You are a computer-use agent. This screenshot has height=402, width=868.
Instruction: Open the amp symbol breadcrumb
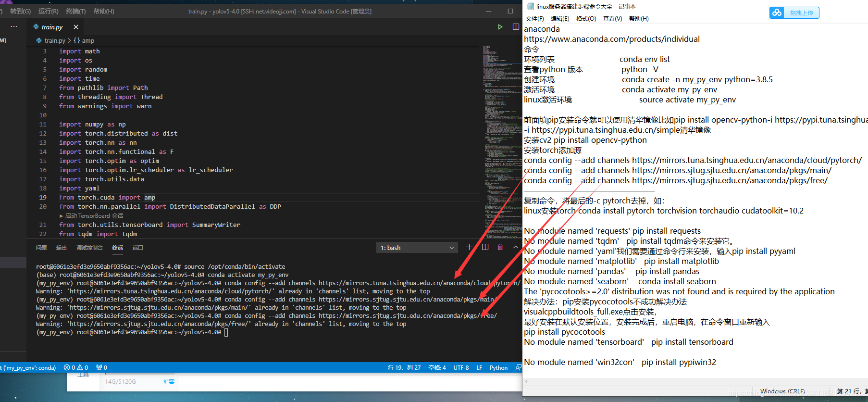84,41
